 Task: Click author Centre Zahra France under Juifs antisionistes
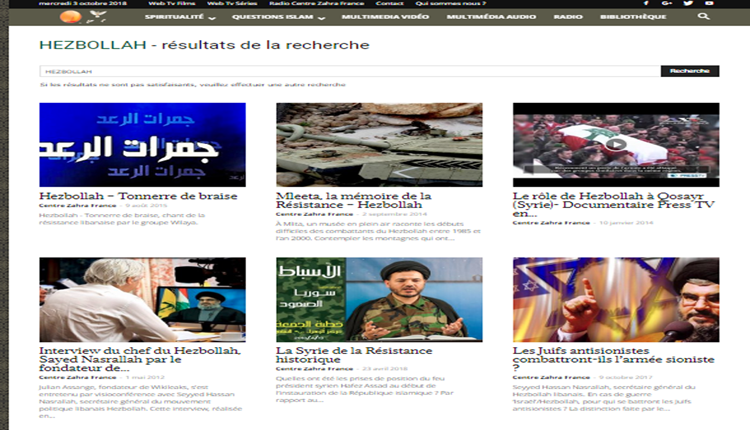click(x=551, y=377)
